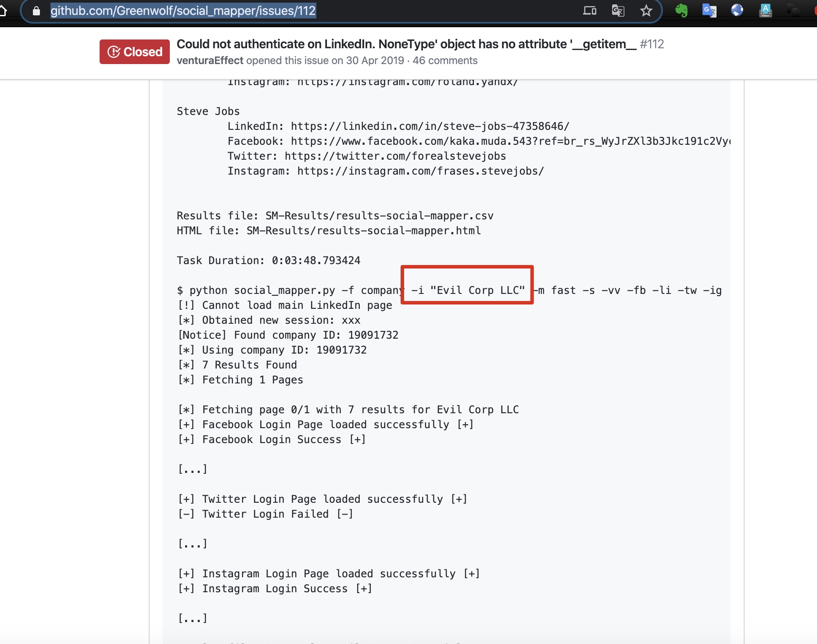The image size is (817, 644).
Task: Click 'Facebook Login Success' line
Action: [x=272, y=440]
